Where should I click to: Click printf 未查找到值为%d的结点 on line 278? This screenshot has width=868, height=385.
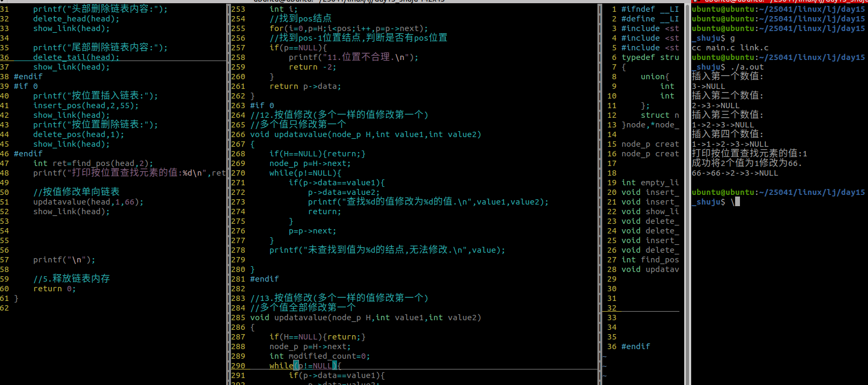pos(387,250)
